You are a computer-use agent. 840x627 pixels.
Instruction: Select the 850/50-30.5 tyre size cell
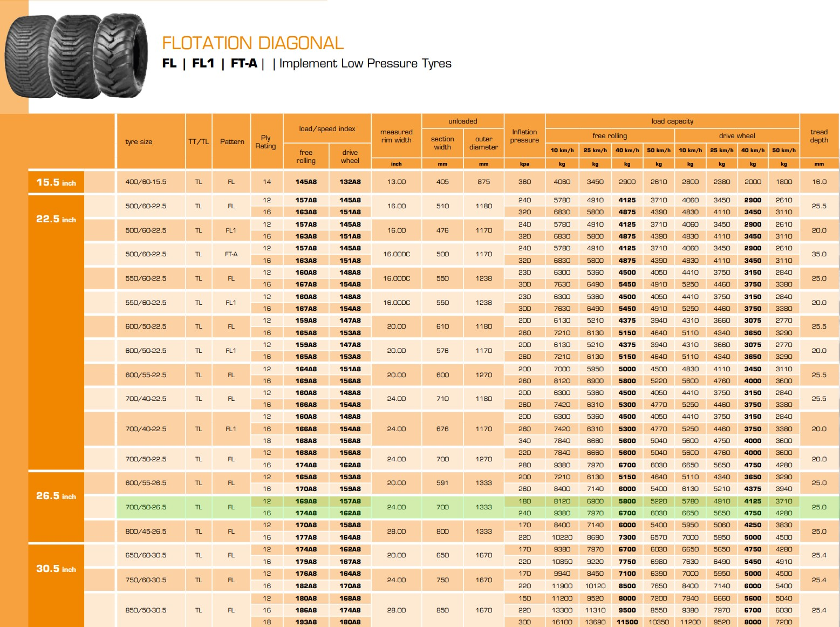point(146,610)
